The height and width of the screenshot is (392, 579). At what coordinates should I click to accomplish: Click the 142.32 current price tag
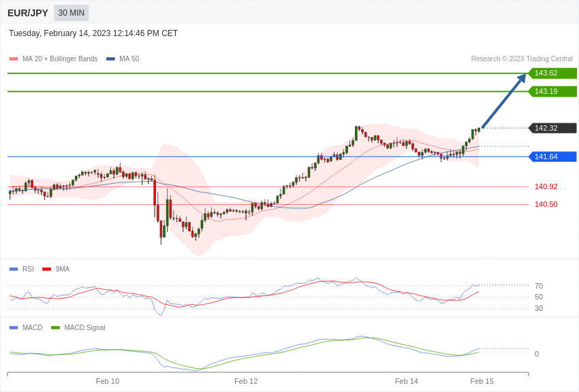pyautogui.click(x=552, y=128)
